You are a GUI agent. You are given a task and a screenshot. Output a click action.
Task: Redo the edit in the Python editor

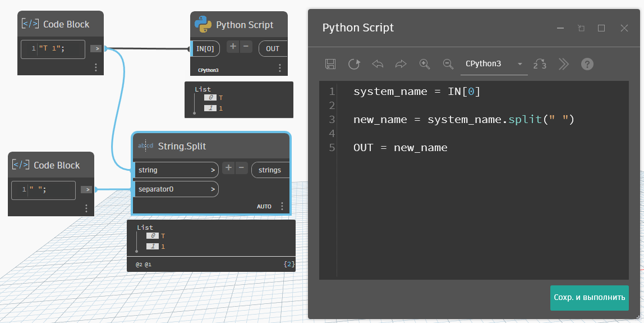click(401, 64)
